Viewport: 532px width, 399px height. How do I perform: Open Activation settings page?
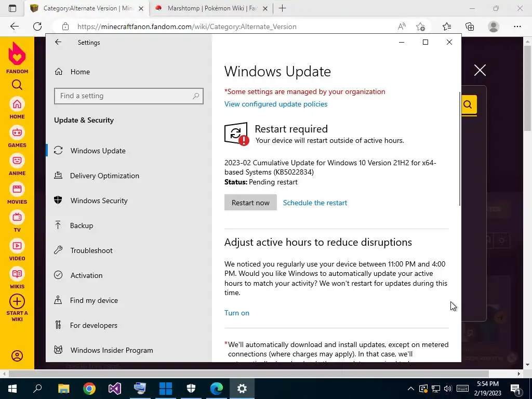pyautogui.click(x=129, y=275)
